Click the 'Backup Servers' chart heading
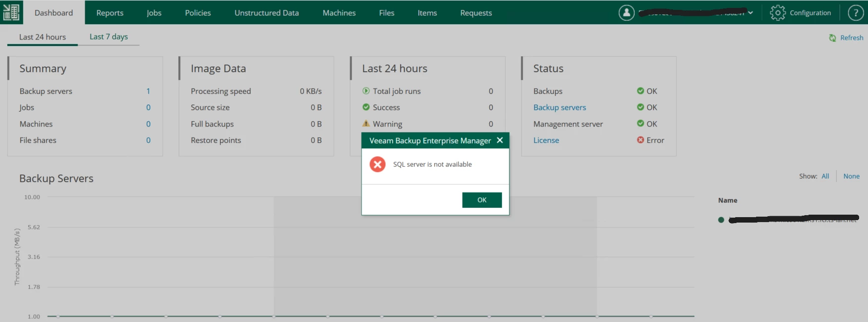Screen dimensions: 868x322 56,179
